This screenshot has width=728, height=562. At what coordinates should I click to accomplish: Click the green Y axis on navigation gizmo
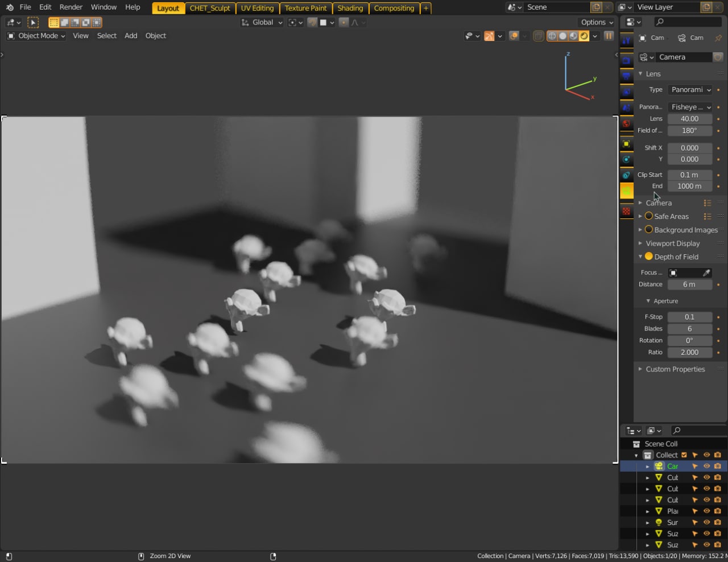(594, 79)
